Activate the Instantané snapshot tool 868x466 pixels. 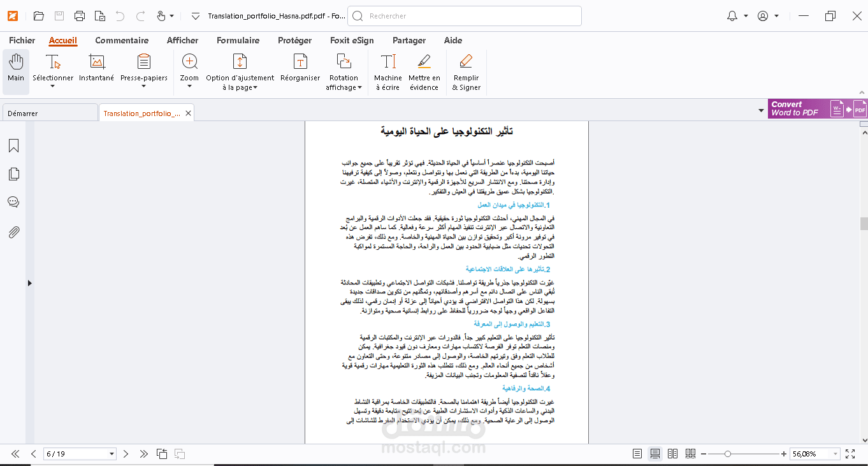(x=97, y=68)
